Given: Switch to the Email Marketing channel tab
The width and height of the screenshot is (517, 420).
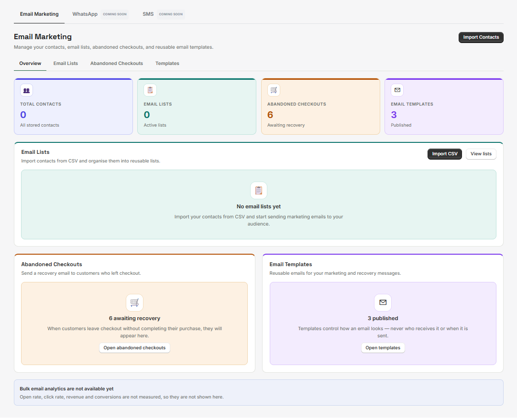Looking at the screenshot, I should [39, 14].
